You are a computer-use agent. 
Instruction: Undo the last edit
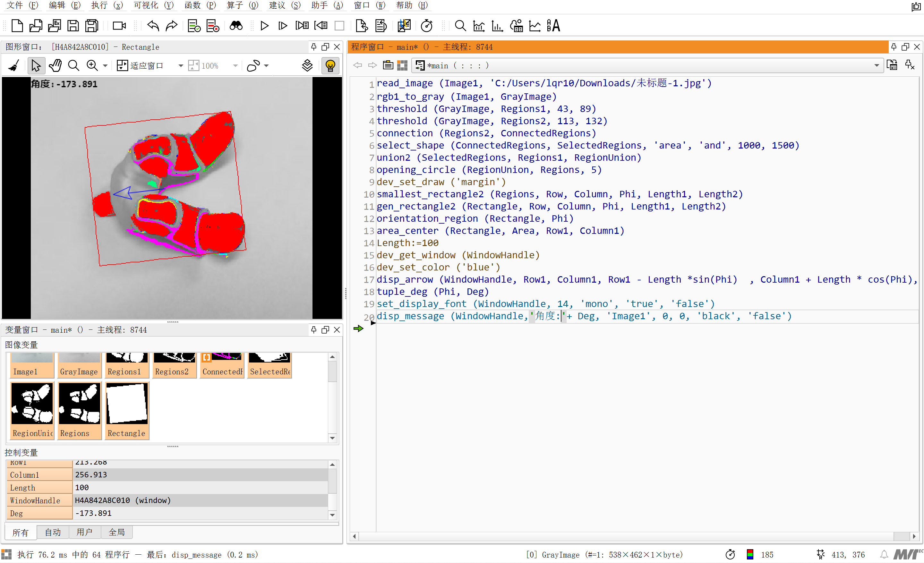click(153, 25)
